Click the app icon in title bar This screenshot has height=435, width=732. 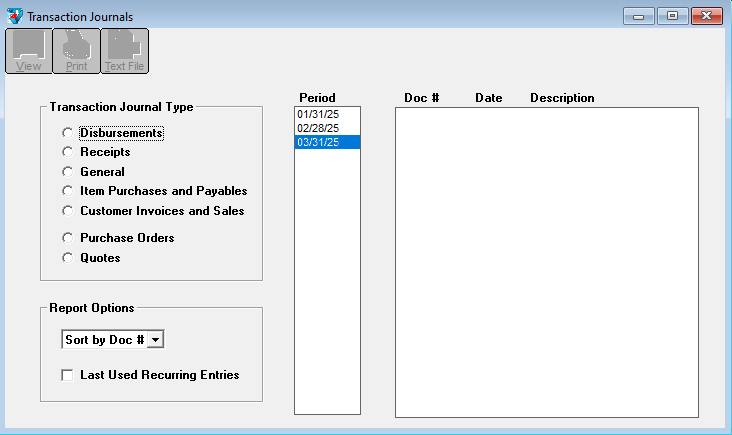[14, 17]
